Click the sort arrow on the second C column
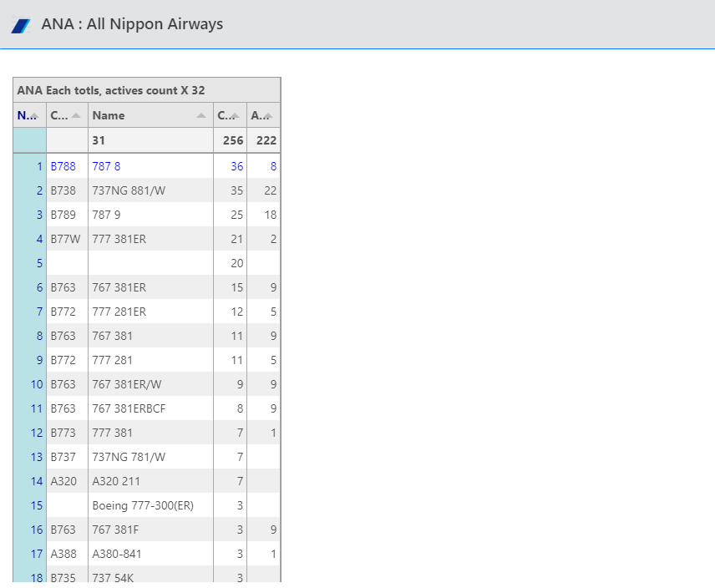This screenshot has height=588, width=715. click(x=234, y=115)
